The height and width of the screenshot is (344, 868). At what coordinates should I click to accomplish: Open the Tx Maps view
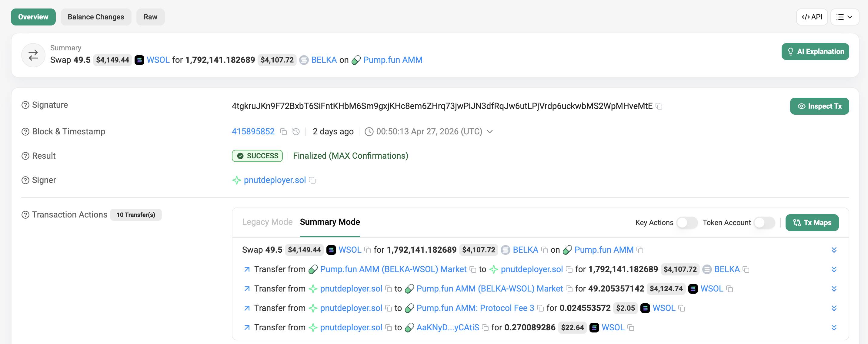point(812,223)
